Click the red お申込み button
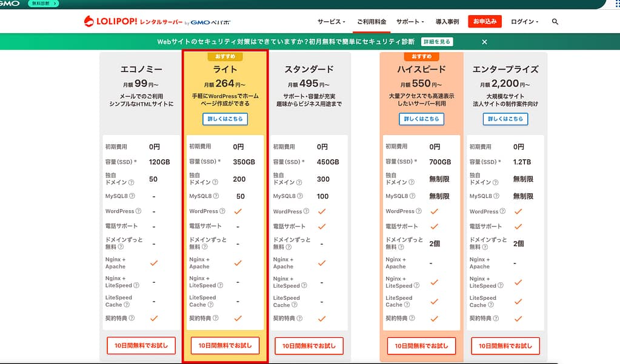The height and width of the screenshot is (364, 620). coord(485,22)
